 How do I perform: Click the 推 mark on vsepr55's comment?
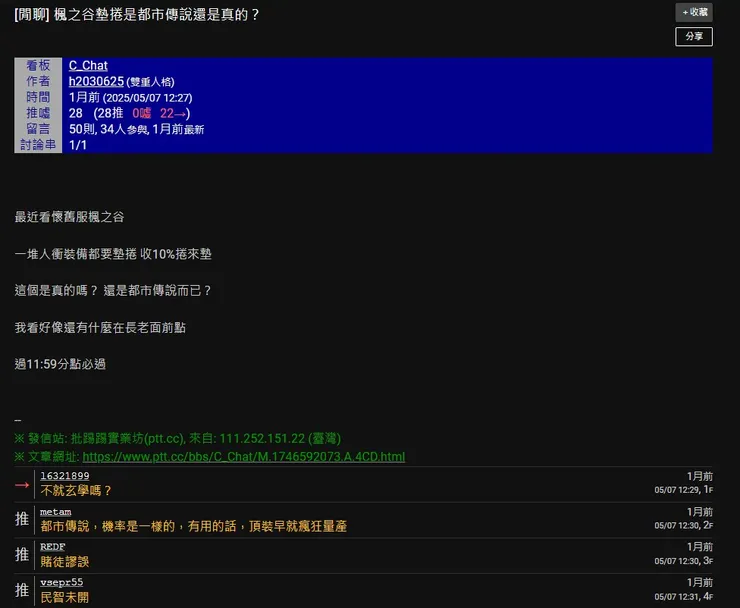pyautogui.click(x=22, y=590)
